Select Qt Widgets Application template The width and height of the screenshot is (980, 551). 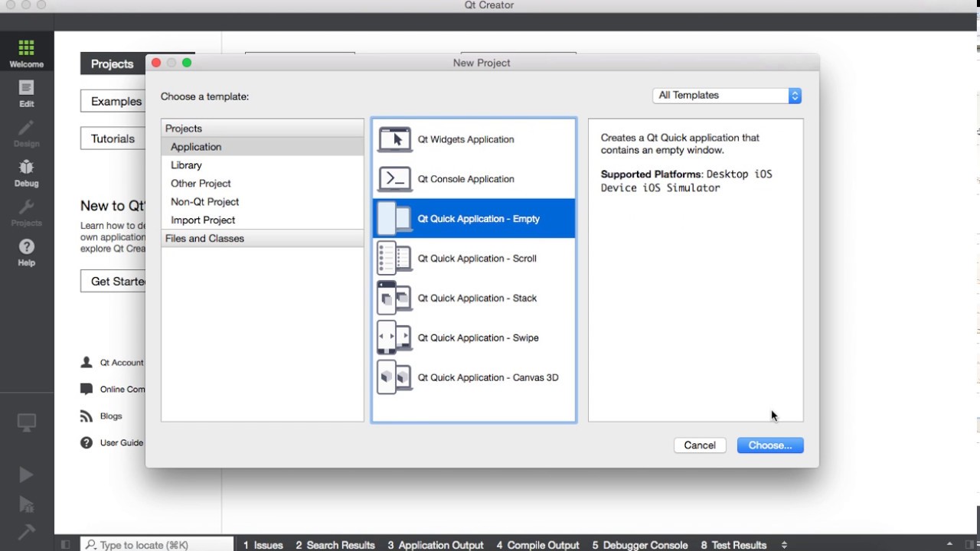click(473, 139)
